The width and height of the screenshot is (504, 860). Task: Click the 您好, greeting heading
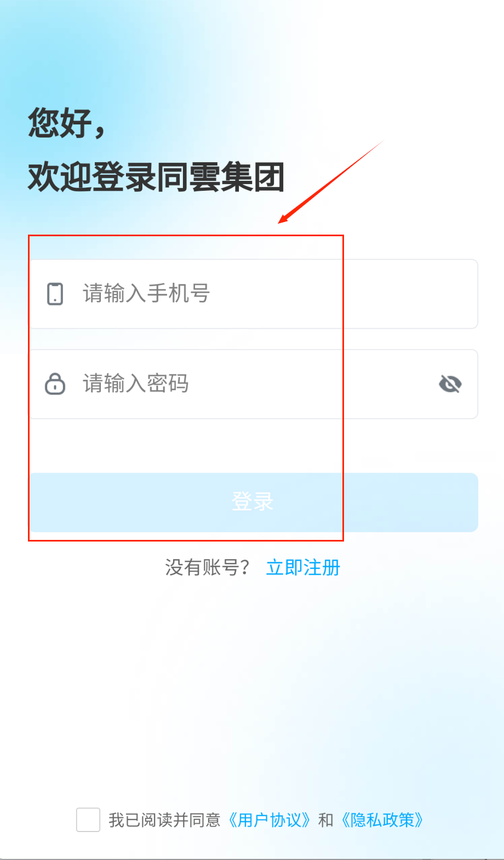(66, 122)
